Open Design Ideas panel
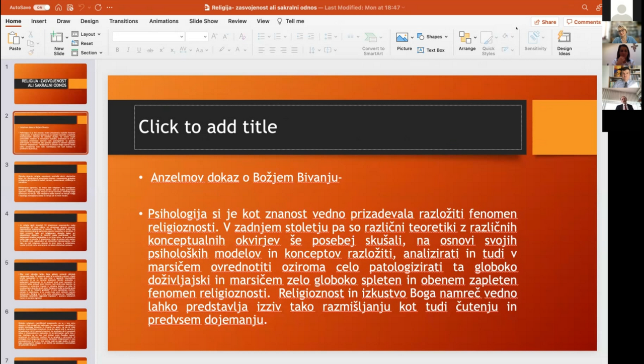This screenshot has height=364, width=644. pos(564,43)
